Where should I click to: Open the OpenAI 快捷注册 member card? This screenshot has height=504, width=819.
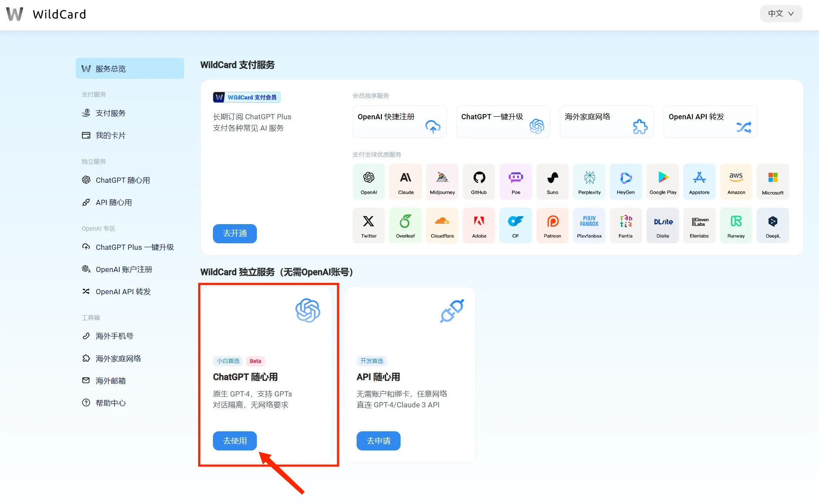(x=400, y=121)
